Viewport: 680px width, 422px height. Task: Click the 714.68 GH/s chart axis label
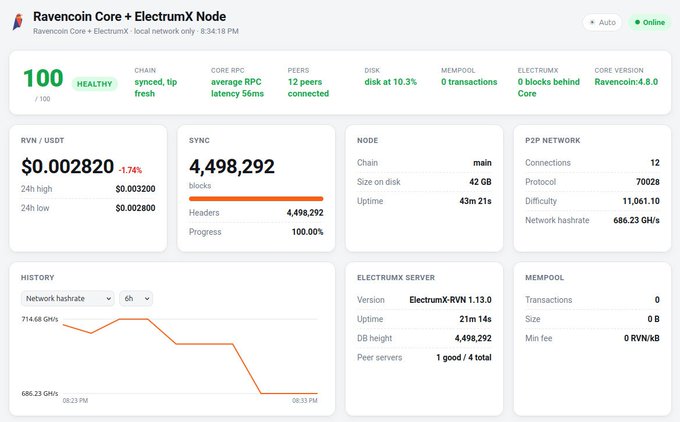39,319
